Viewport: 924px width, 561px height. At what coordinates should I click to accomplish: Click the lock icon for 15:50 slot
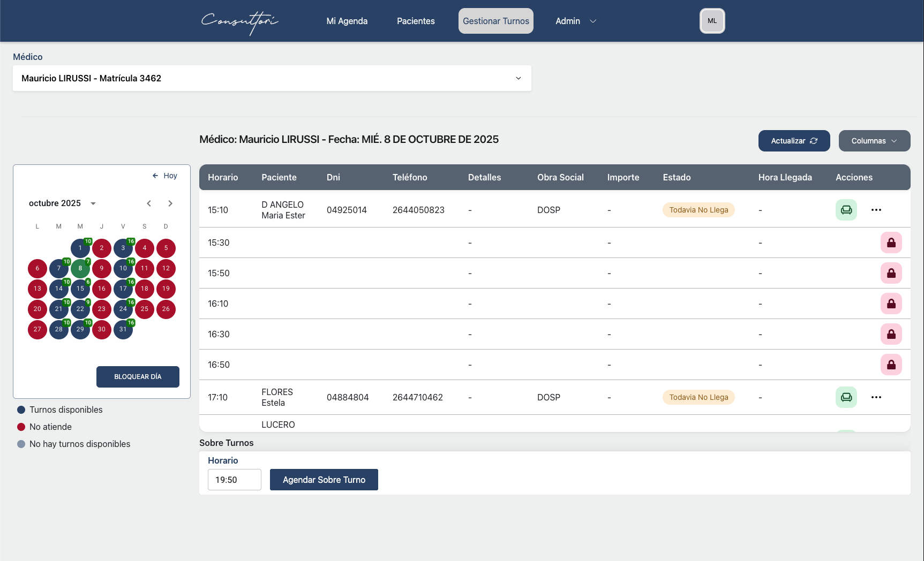tap(891, 273)
